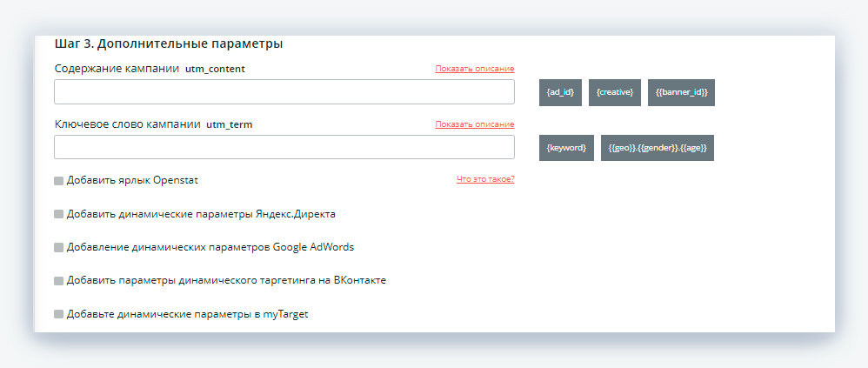This screenshot has height=368, width=868.
Task: Insert the {{banner_id}} macro button
Action: [681, 92]
